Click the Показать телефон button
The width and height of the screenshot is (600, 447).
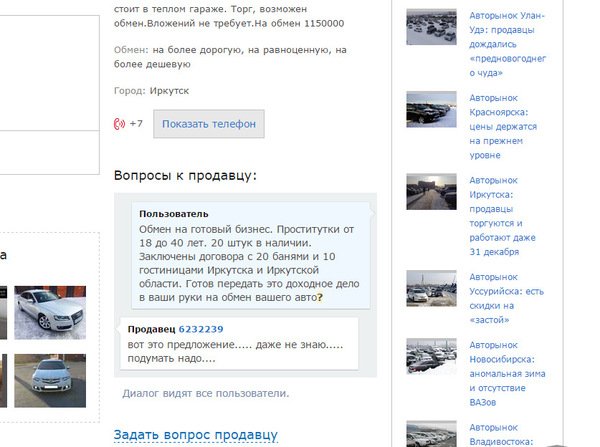[209, 124]
